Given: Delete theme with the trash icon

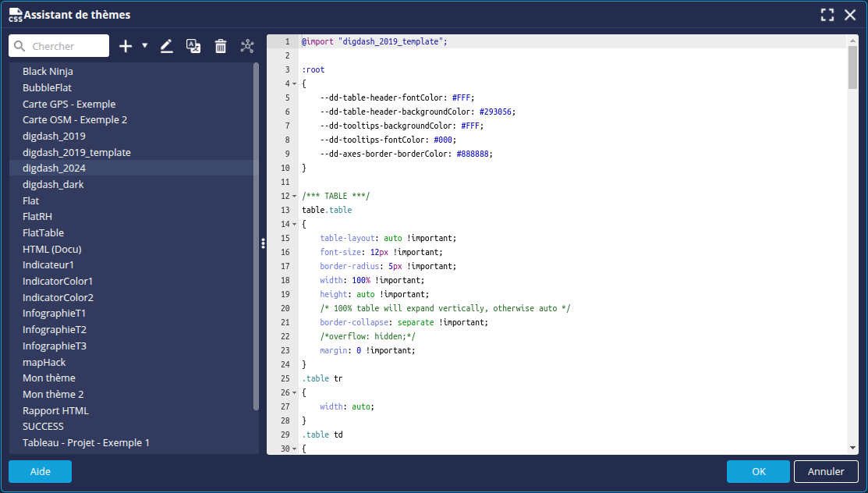Looking at the screenshot, I should (x=221, y=46).
